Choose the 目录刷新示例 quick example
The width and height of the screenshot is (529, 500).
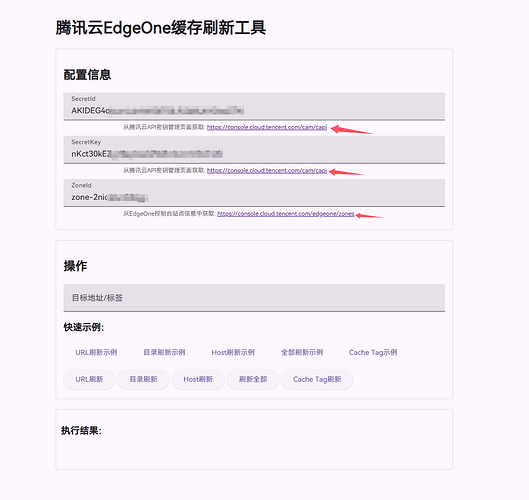tap(164, 352)
